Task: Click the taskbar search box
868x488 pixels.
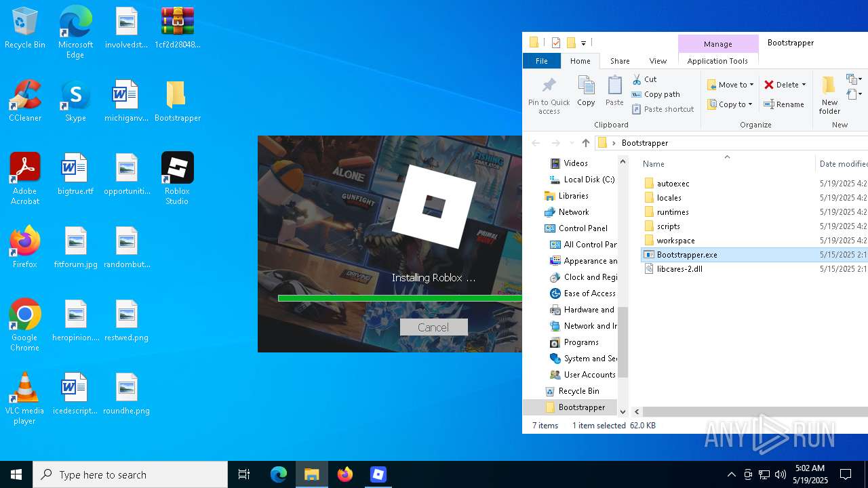Action: (x=130, y=474)
